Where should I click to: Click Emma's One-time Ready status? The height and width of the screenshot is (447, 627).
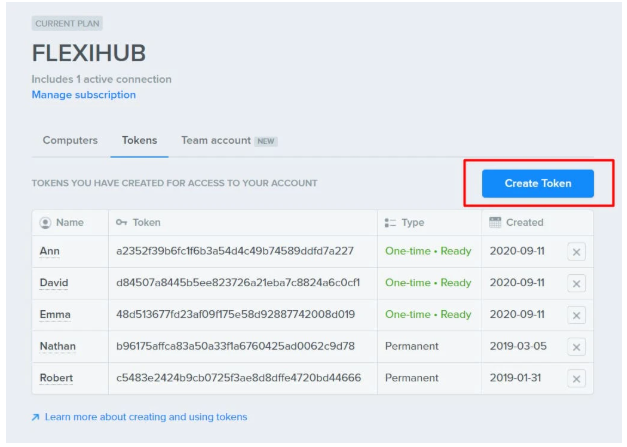tap(428, 315)
